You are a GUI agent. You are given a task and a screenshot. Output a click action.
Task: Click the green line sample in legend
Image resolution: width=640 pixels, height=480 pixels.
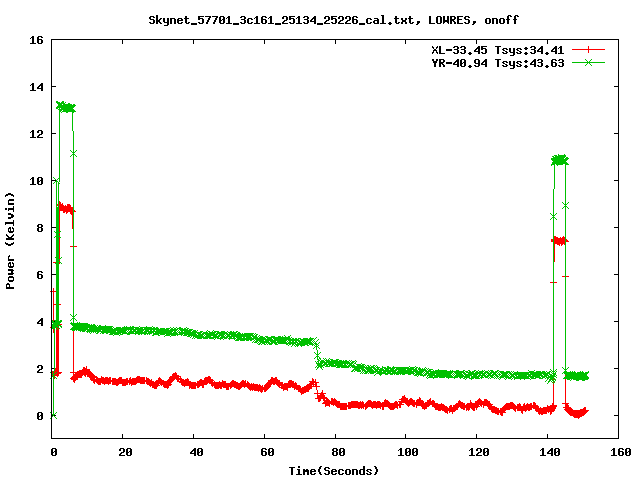click(x=588, y=62)
